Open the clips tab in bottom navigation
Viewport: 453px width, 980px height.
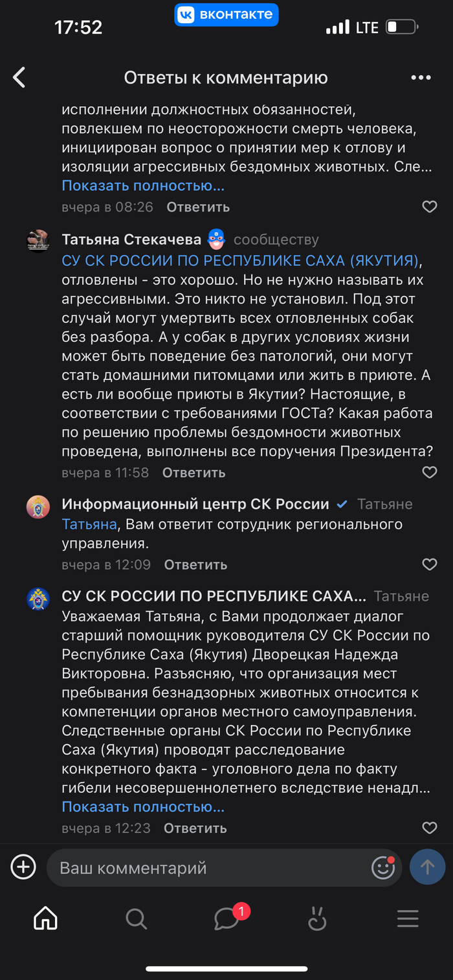pyautogui.click(x=317, y=919)
